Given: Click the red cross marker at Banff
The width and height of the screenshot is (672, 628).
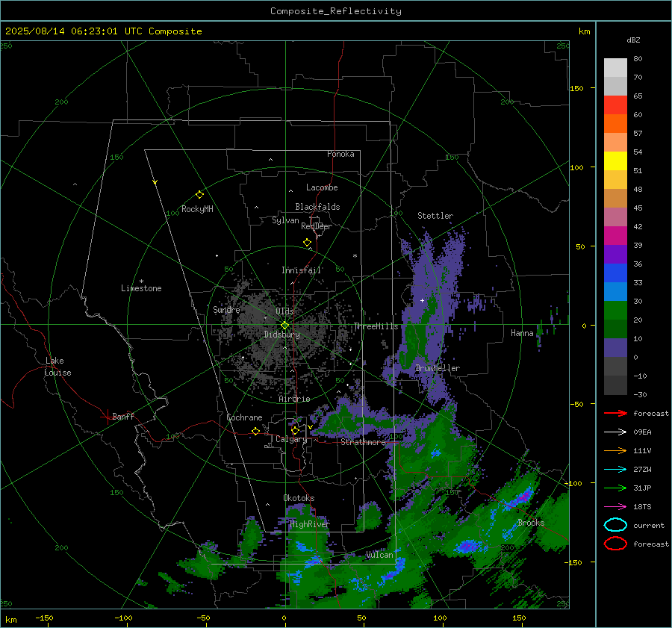Looking at the screenshot, I should [x=107, y=417].
